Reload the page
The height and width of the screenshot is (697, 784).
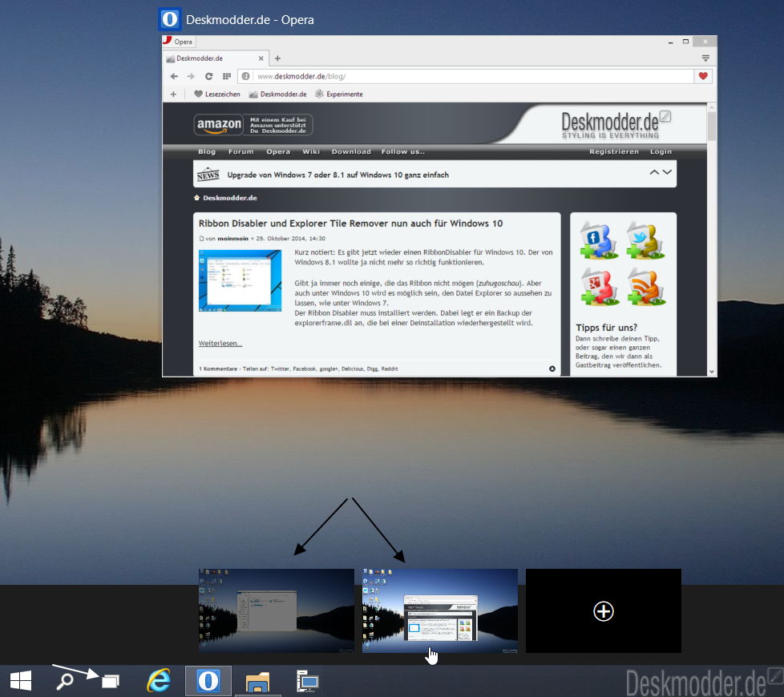pyautogui.click(x=209, y=76)
